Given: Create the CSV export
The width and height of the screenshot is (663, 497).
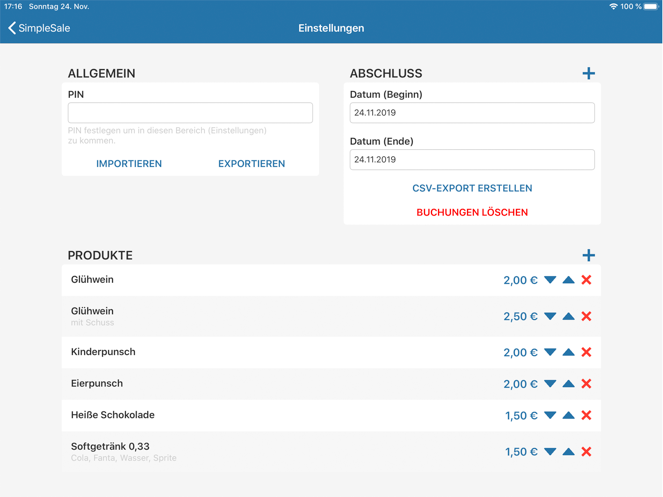Looking at the screenshot, I should [x=472, y=188].
